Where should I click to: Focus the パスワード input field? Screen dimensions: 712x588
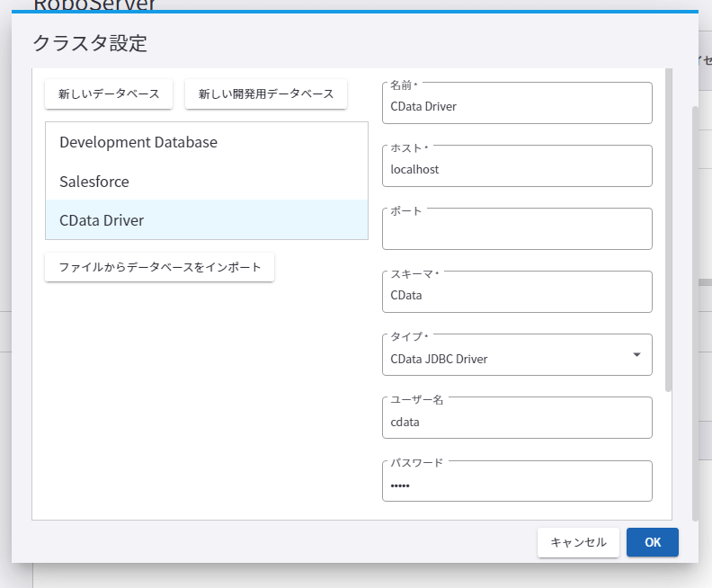[517, 484]
